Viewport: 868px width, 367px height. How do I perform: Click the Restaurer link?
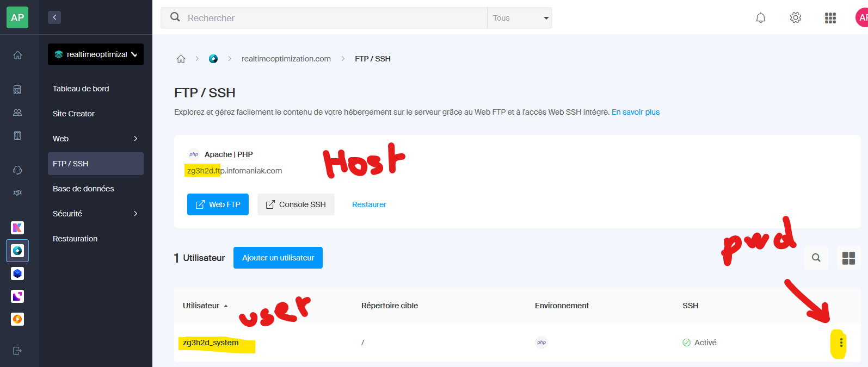pos(369,204)
